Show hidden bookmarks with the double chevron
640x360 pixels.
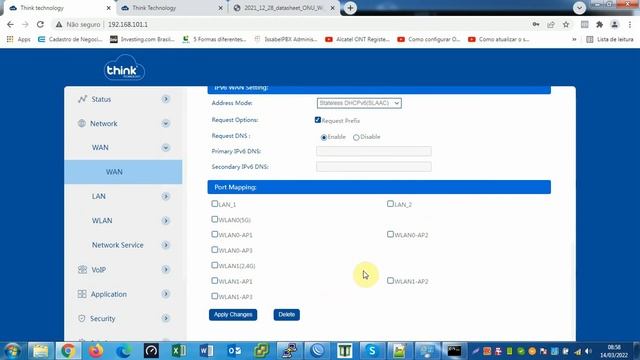point(574,40)
